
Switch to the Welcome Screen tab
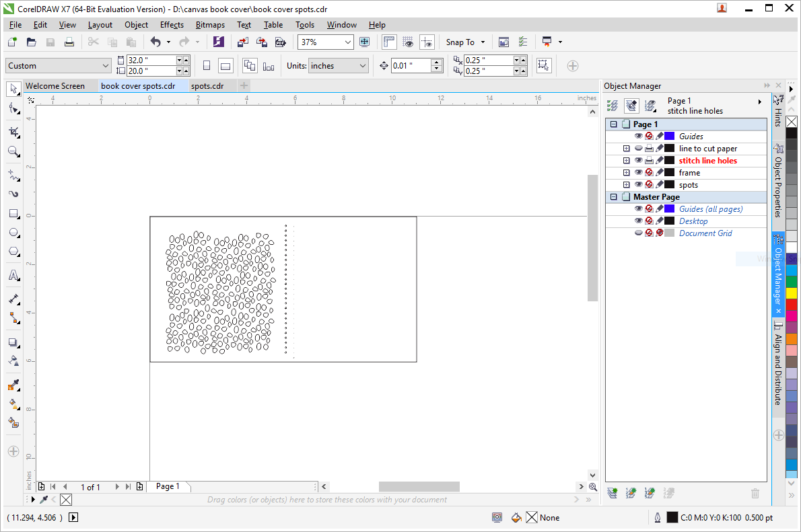(x=55, y=86)
